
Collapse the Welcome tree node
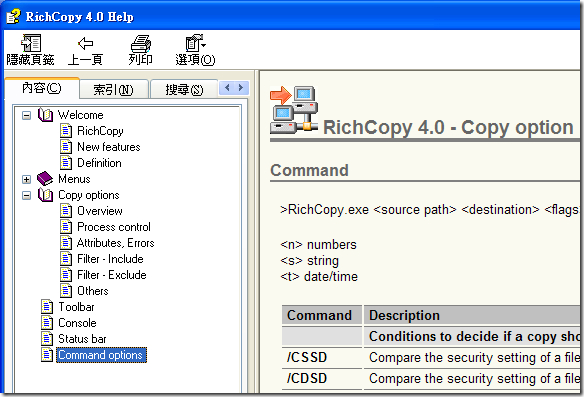point(26,115)
